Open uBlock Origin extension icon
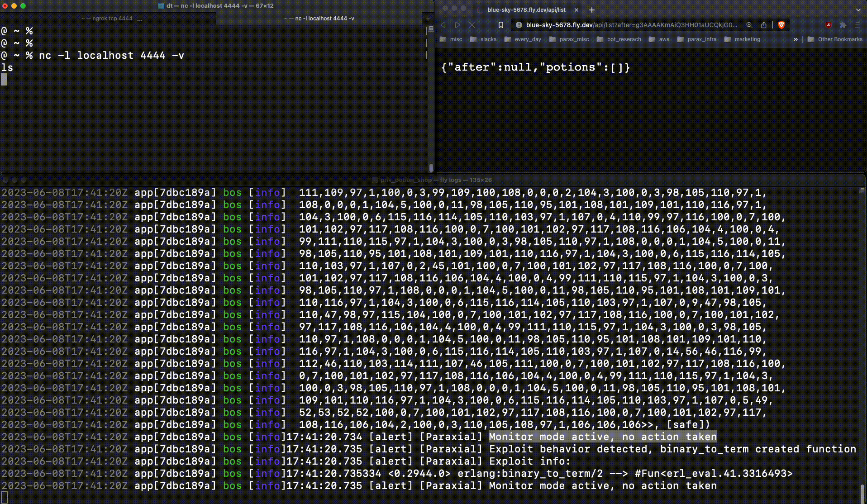 click(x=829, y=25)
